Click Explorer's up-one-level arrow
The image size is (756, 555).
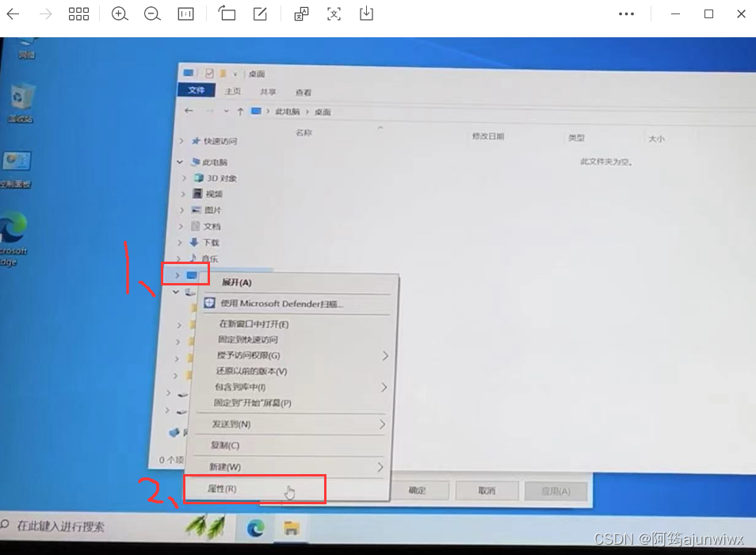click(x=239, y=111)
